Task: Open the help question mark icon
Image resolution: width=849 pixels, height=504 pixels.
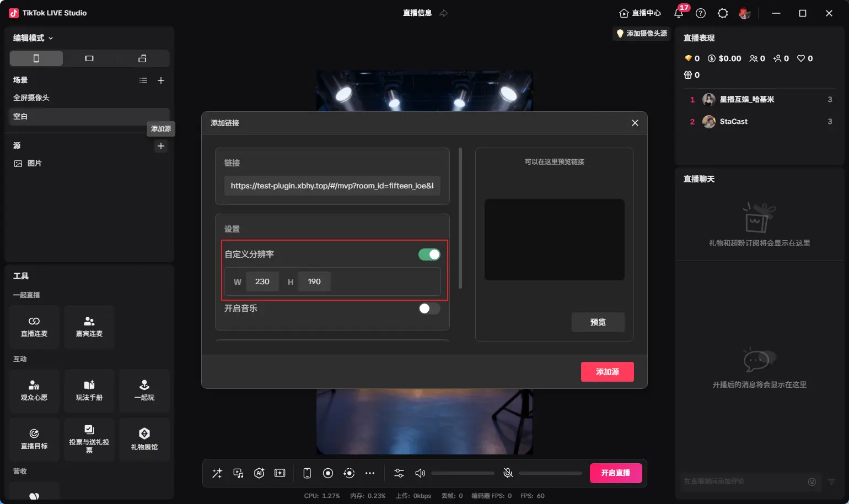Action: [x=701, y=13]
